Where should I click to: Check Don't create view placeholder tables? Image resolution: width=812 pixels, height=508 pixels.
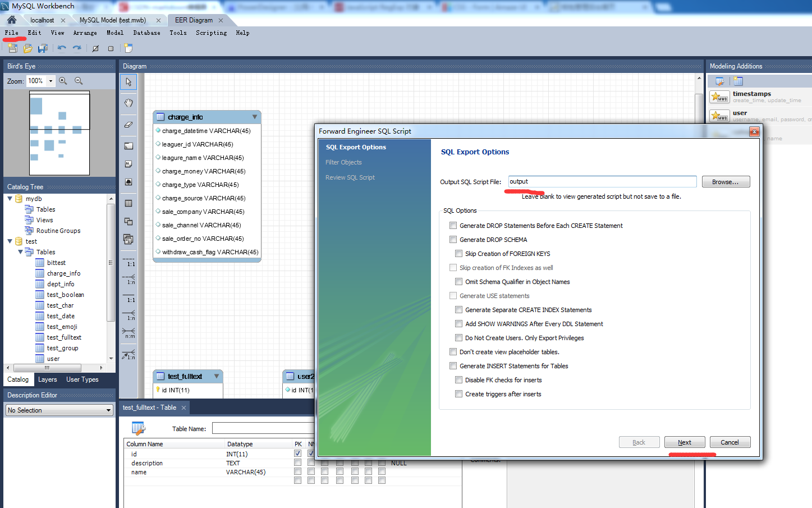[x=453, y=352]
